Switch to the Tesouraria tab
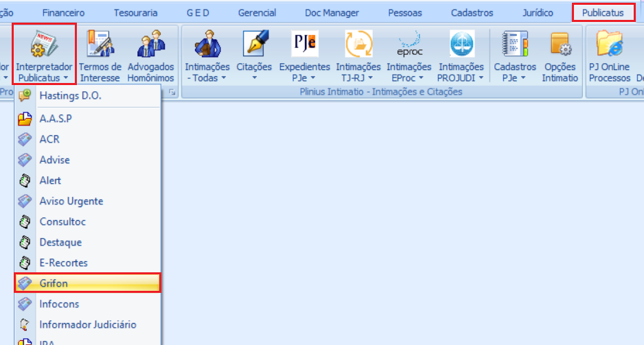Image resolution: width=644 pixels, height=345 pixels. click(135, 13)
